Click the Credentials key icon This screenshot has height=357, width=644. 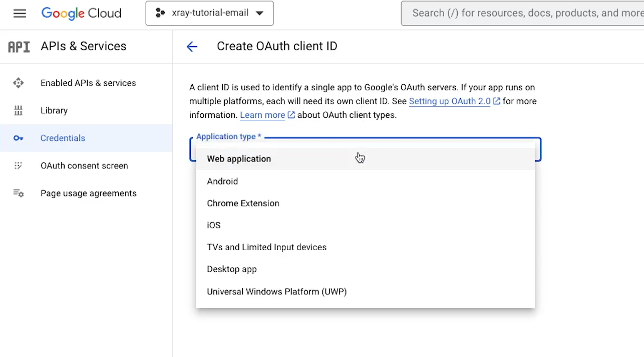click(19, 138)
